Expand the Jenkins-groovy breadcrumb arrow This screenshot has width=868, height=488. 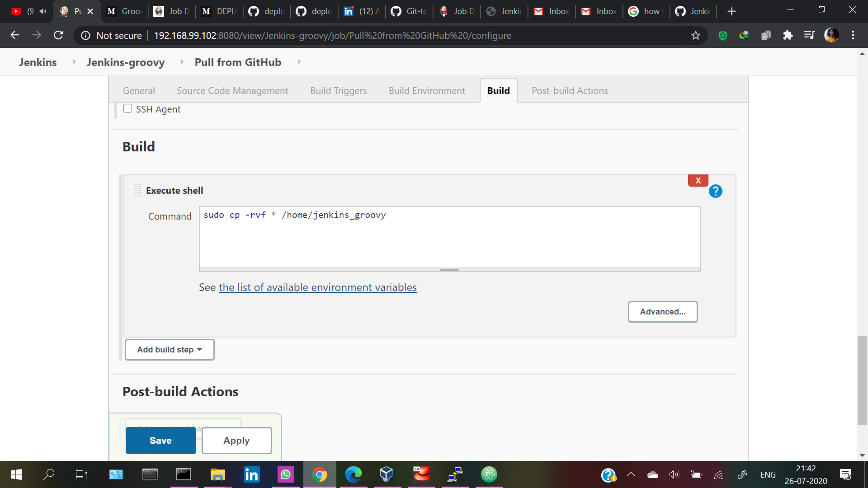coord(182,62)
